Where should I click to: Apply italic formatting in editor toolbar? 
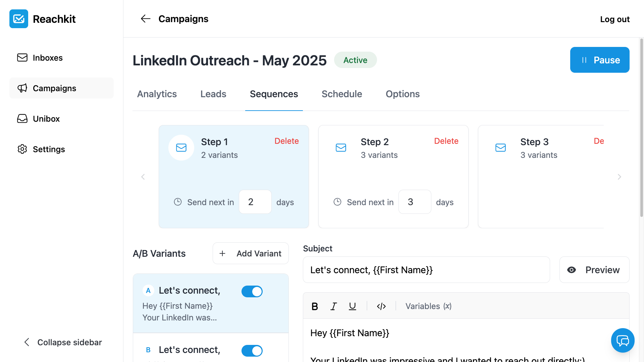[x=333, y=306]
